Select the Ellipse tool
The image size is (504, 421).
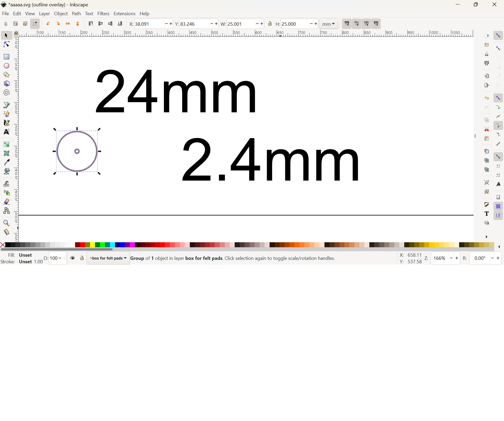(6, 66)
